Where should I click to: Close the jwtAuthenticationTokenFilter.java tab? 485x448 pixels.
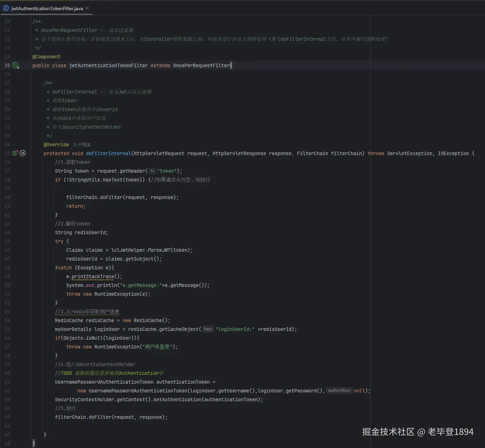coord(87,8)
